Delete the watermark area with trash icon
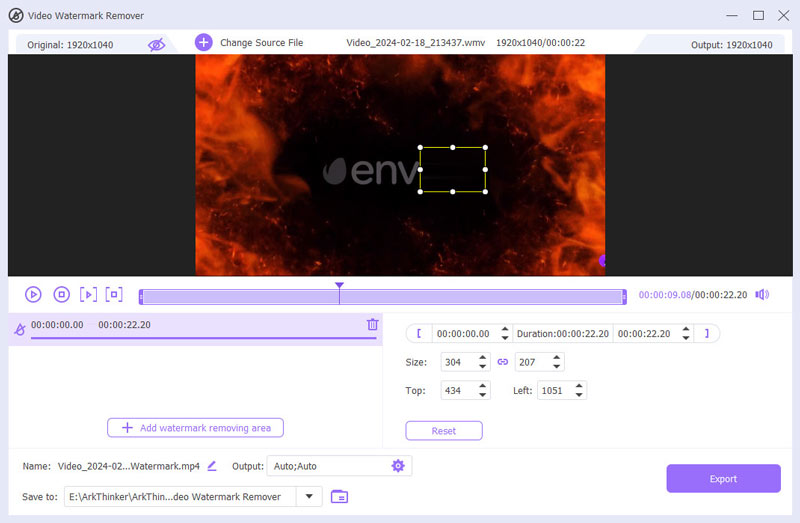 pos(372,324)
